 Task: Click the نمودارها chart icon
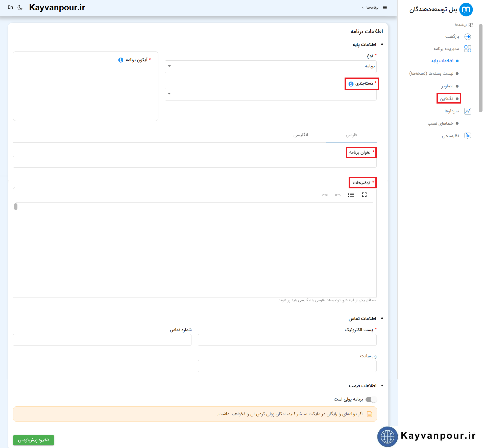coord(468,111)
